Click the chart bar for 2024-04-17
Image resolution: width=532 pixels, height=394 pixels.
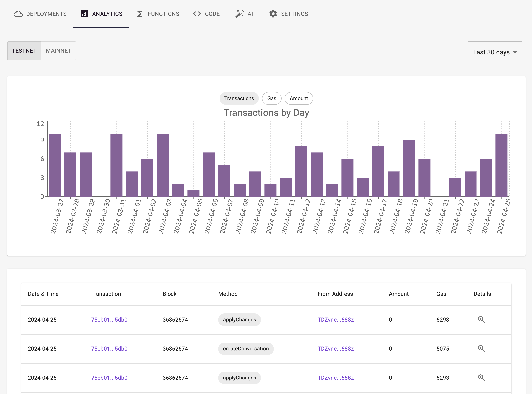click(x=378, y=171)
